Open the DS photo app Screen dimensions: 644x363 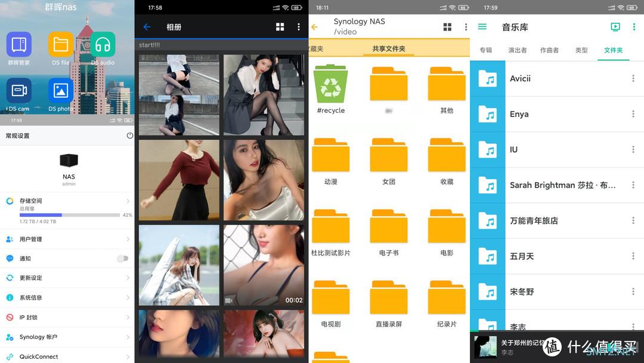point(61,90)
